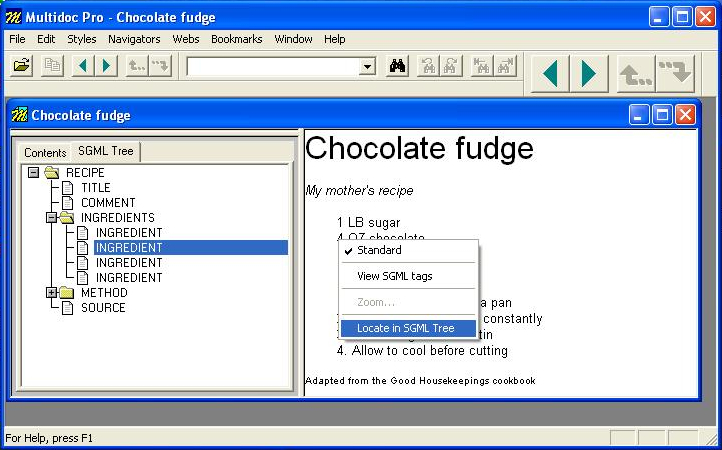The image size is (722, 450).
Task: Select the TITLE tree item
Action: point(96,188)
